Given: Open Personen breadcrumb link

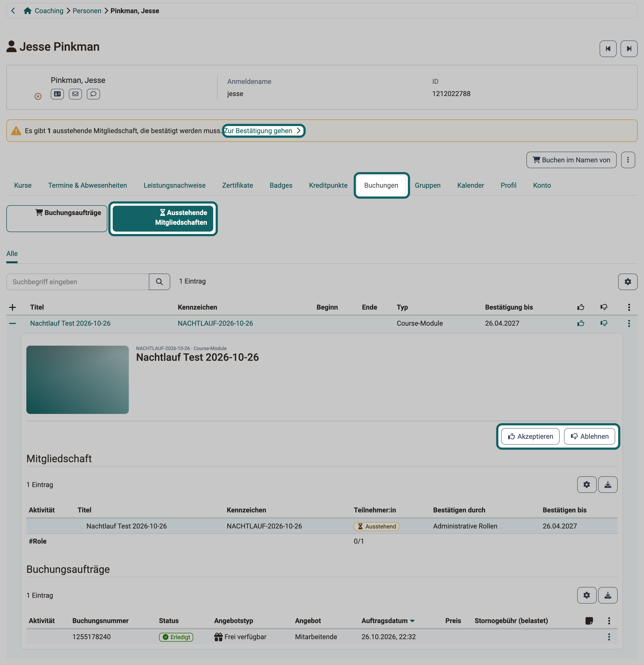Looking at the screenshot, I should pos(87,10).
